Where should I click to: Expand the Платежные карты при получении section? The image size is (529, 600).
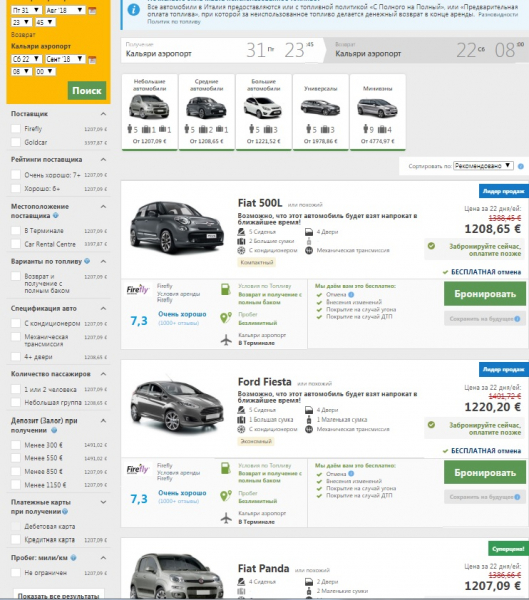click(103, 502)
